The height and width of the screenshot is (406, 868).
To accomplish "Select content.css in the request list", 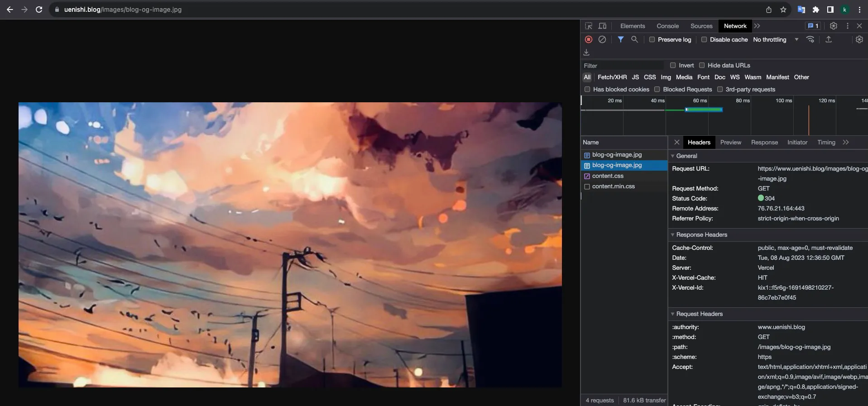I will pos(608,176).
